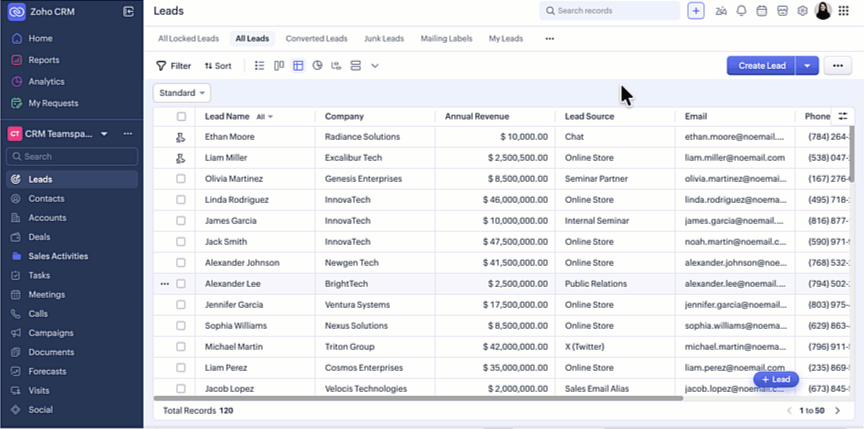Collapse the Zoho CRM sidebar
This screenshot has width=864, height=429.
coord(128,11)
